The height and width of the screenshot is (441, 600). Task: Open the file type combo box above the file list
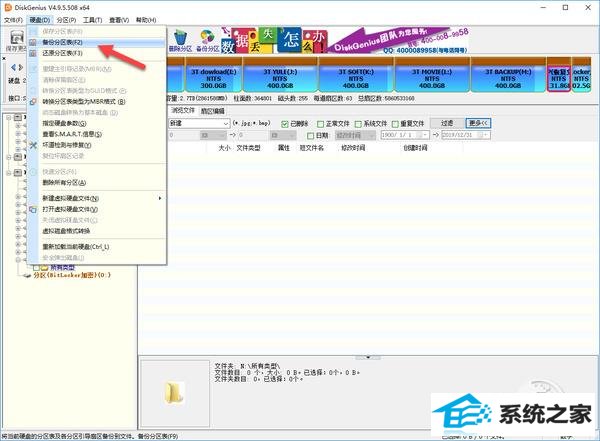(199, 123)
